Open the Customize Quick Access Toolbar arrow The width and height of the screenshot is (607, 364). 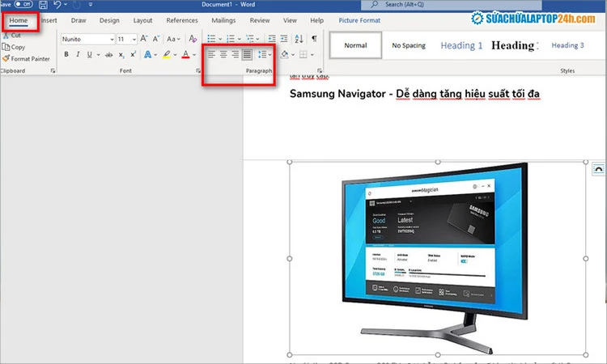pos(91,5)
